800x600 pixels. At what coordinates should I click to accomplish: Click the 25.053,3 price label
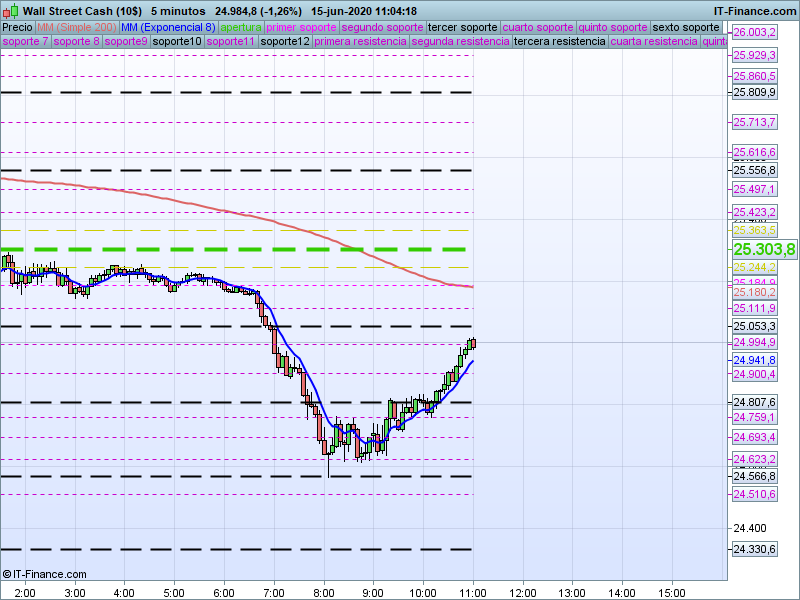tap(755, 327)
